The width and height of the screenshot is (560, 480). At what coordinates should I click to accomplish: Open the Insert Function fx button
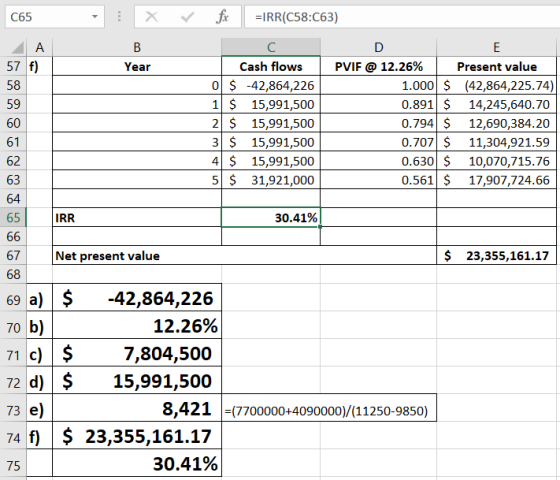pos(222,16)
